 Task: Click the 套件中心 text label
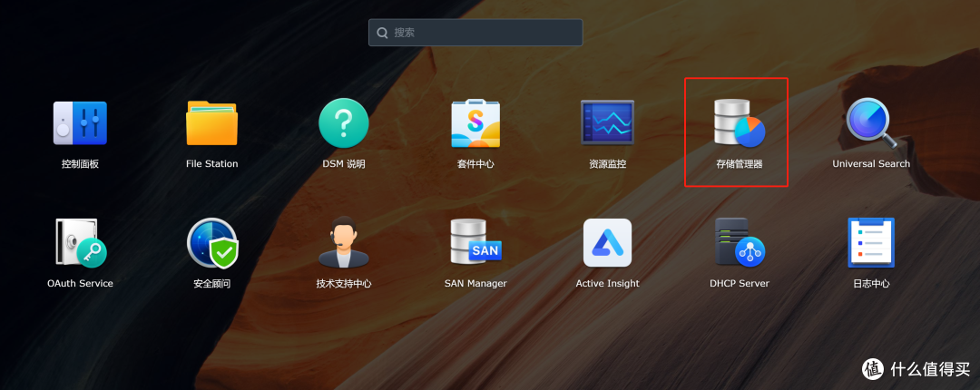pyautogui.click(x=475, y=164)
